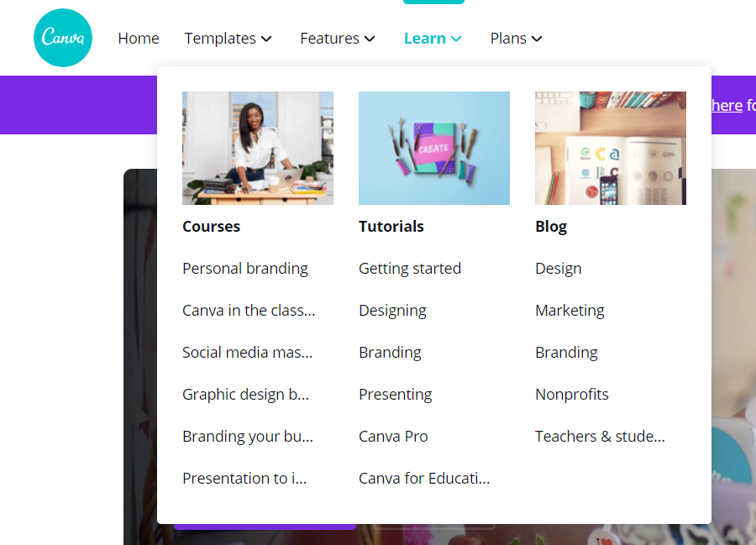This screenshot has width=756, height=545.
Task: Go to Home in navigation bar
Action: [x=139, y=38]
